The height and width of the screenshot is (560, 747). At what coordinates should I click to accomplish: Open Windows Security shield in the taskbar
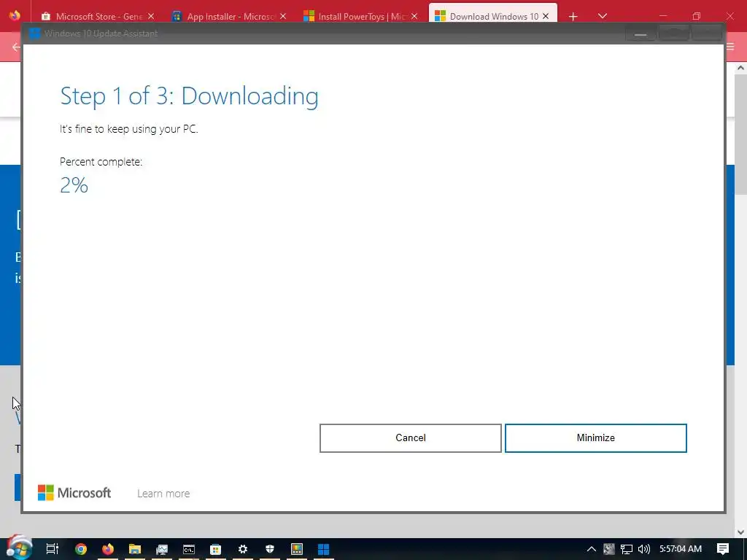pos(270,549)
